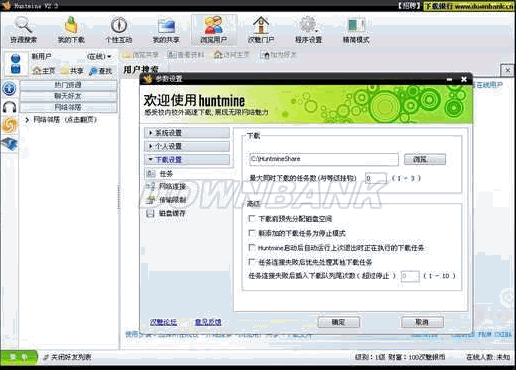Expand the 网络邻居 (点击翻页) tree node
The image size is (516, 370).
click(x=27, y=120)
